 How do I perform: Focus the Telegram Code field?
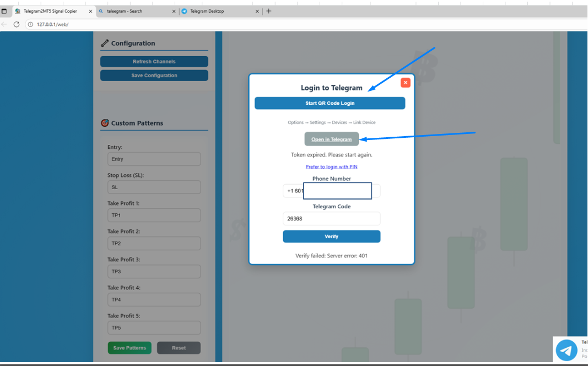(x=332, y=219)
